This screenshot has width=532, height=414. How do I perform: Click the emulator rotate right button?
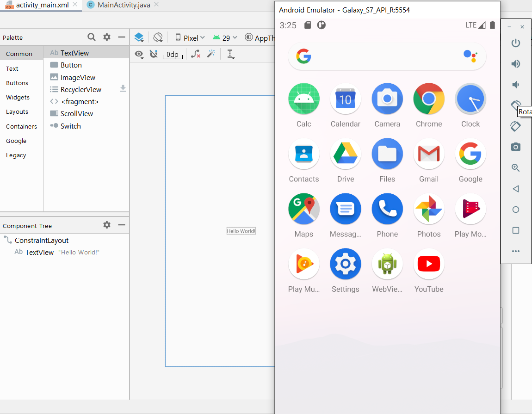point(516,126)
